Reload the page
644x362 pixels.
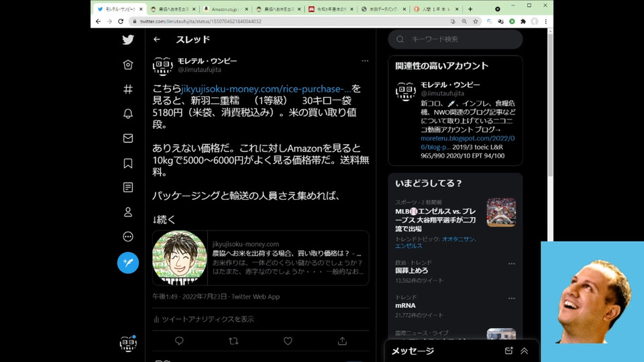[x=121, y=21]
